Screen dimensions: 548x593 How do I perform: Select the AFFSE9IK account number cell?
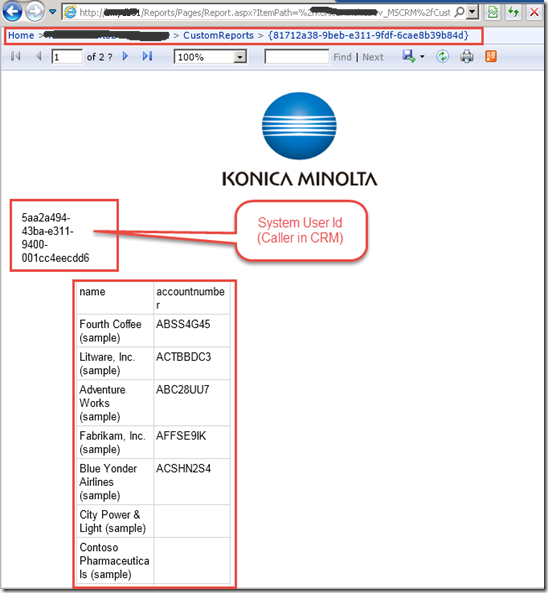tap(192, 442)
